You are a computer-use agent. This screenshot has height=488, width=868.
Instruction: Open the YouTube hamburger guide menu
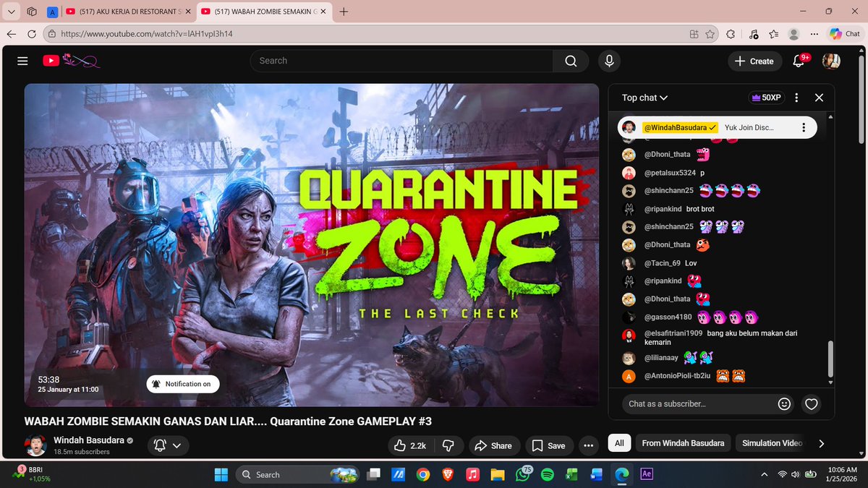(x=22, y=61)
